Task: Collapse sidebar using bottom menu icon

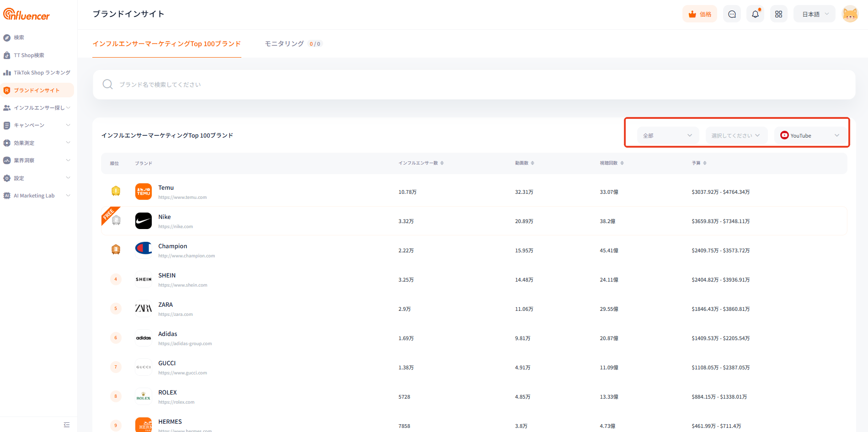Action: (x=67, y=425)
